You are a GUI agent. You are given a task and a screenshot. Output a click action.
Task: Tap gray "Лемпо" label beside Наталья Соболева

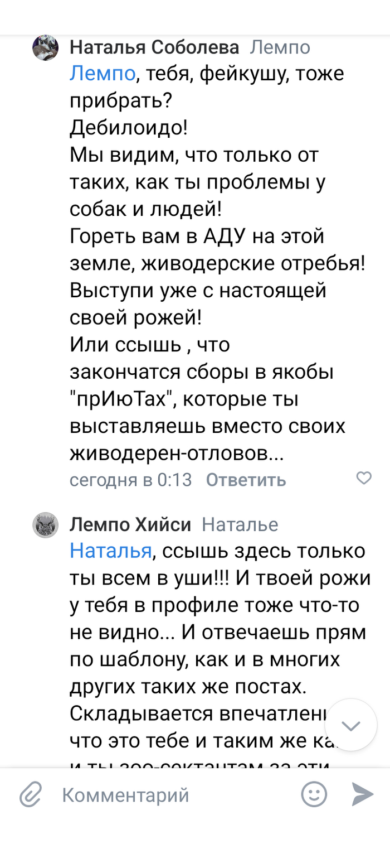pyautogui.click(x=280, y=48)
